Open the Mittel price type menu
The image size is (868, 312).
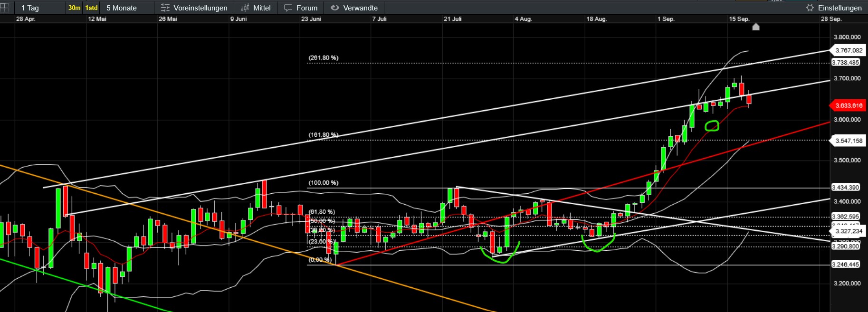256,8
